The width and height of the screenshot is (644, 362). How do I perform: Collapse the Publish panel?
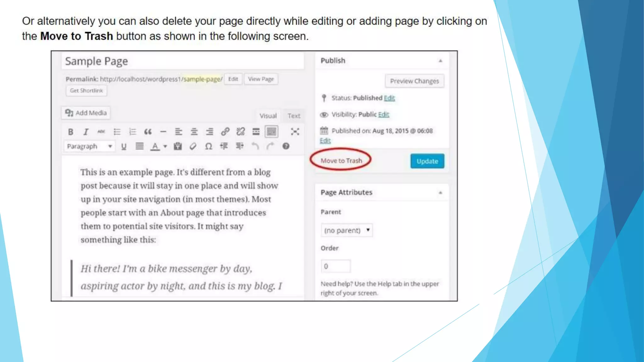440,61
